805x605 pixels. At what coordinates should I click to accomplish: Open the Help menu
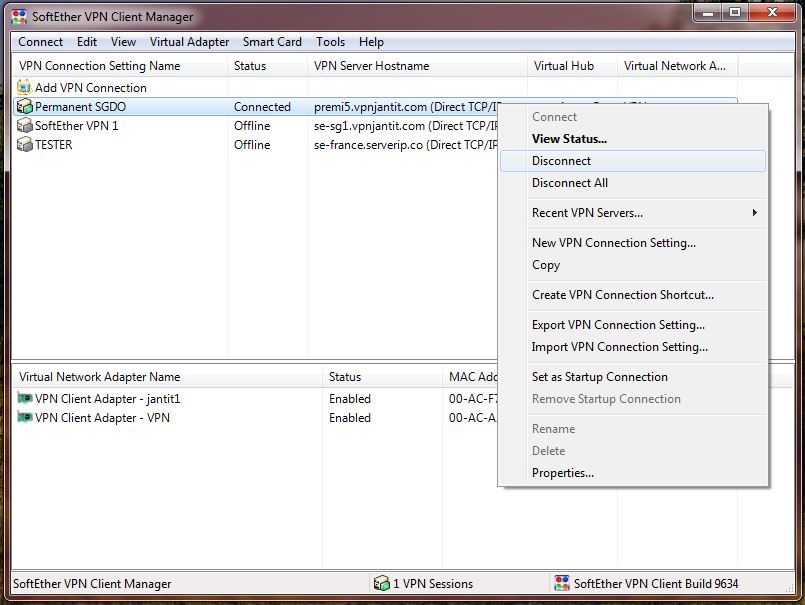coord(371,42)
